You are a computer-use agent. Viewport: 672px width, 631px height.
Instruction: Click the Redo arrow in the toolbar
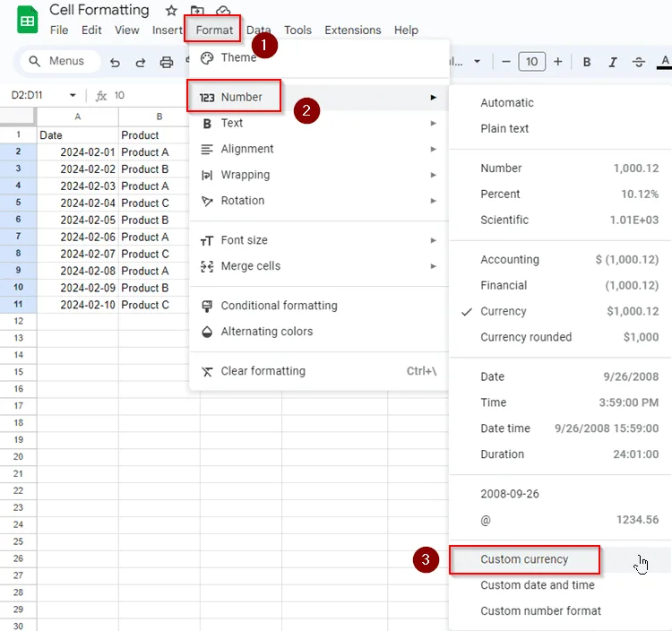pyautogui.click(x=140, y=63)
